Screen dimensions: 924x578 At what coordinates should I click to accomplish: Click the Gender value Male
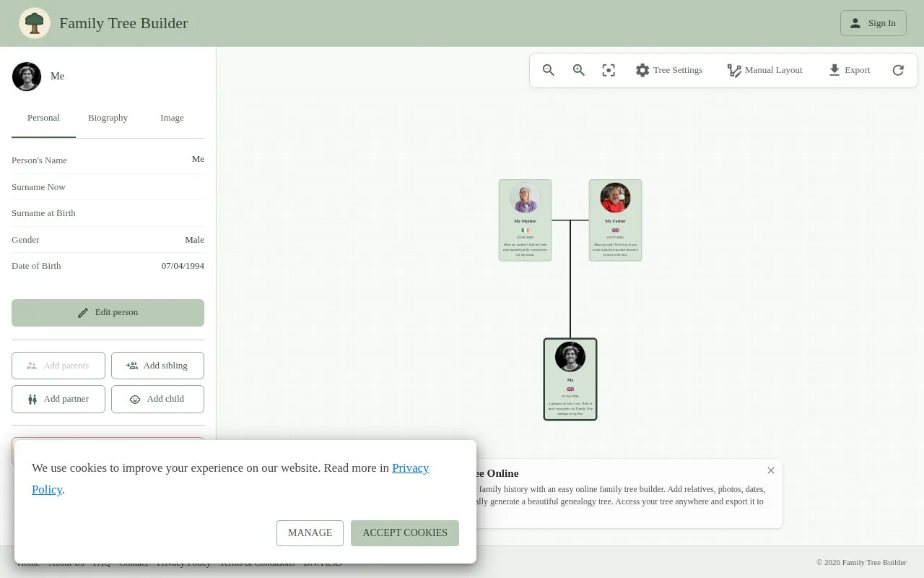[194, 240]
